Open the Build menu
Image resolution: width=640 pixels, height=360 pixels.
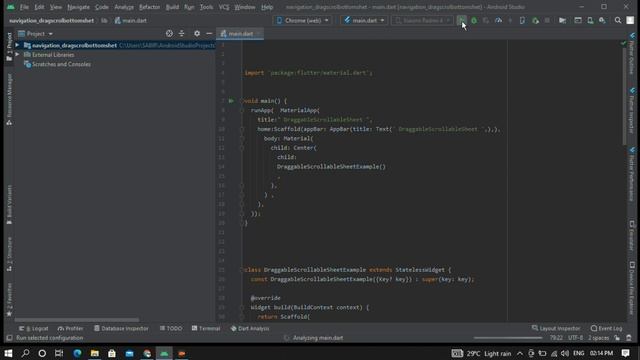[x=172, y=7]
